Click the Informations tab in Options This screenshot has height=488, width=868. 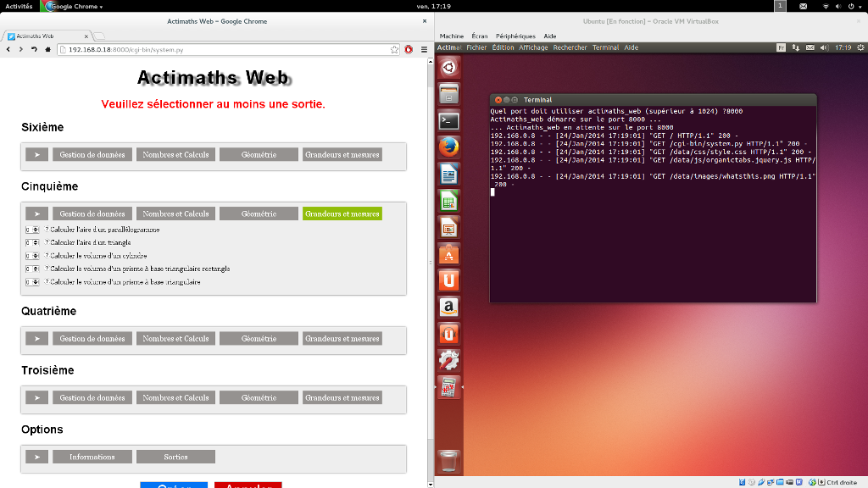pyautogui.click(x=92, y=457)
